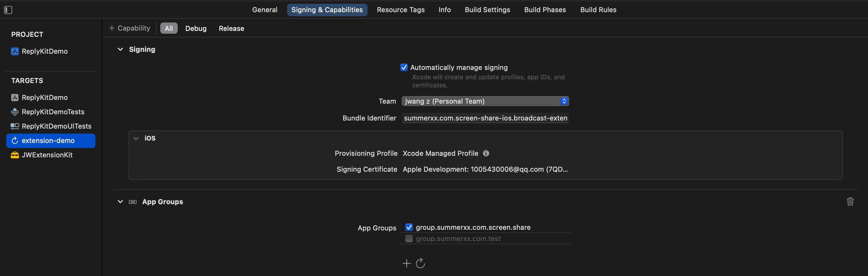Click the ReplyKitDemo target app icon
This screenshot has height=276, width=868.
[15, 97]
